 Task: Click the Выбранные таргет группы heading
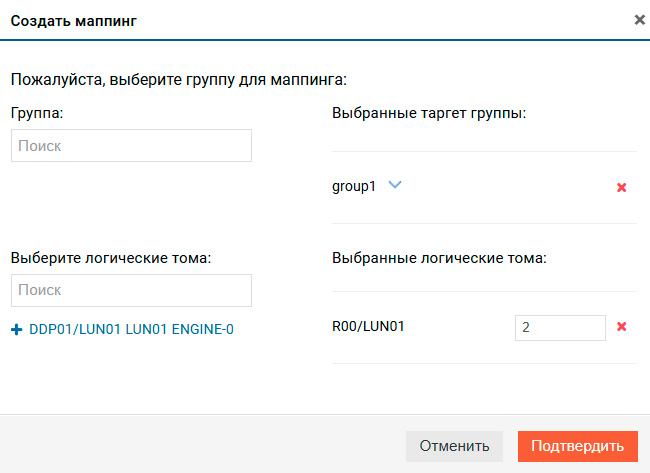[x=429, y=113]
